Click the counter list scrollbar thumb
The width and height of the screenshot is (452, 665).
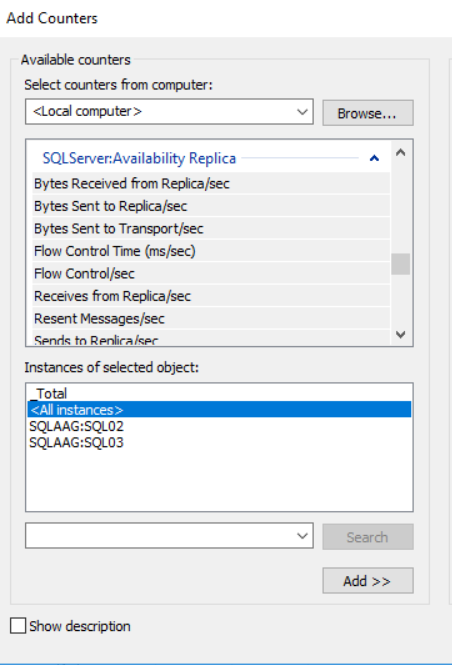click(401, 264)
